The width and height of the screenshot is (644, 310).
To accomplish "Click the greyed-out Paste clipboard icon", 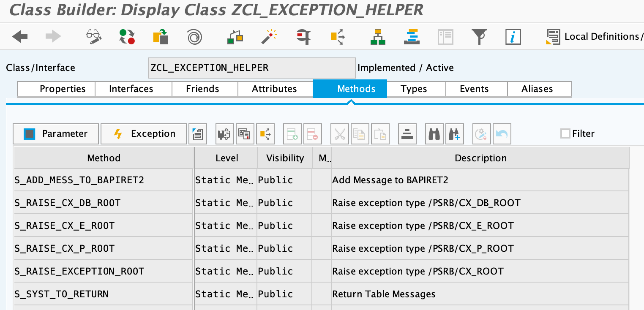I will click(381, 134).
